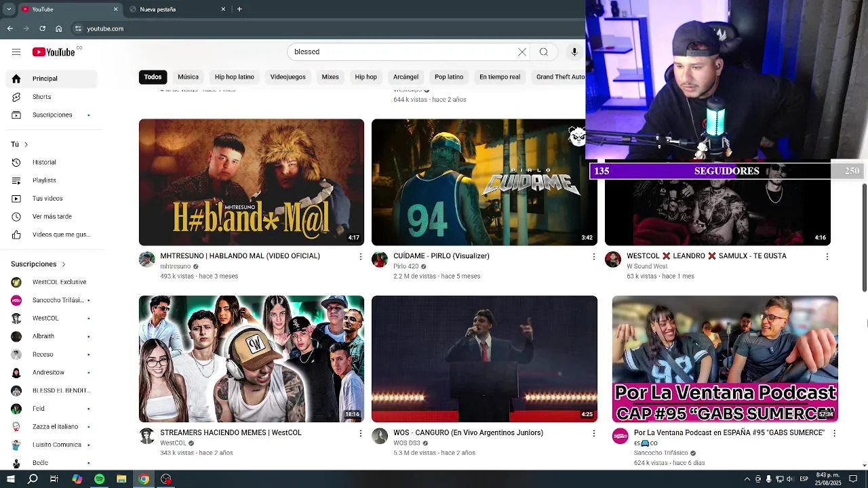Clear the search box with X
This screenshot has height=488, width=868.
coord(522,52)
